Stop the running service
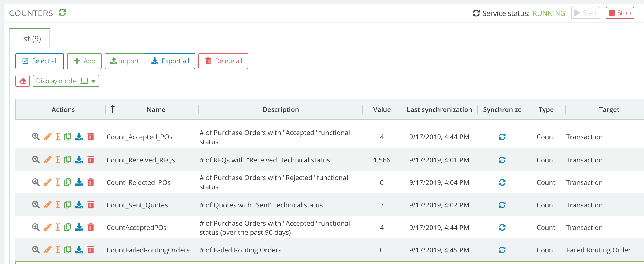 (620, 13)
